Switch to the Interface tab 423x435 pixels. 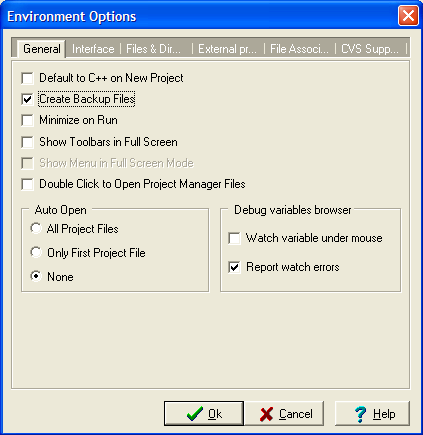coord(93,49)
